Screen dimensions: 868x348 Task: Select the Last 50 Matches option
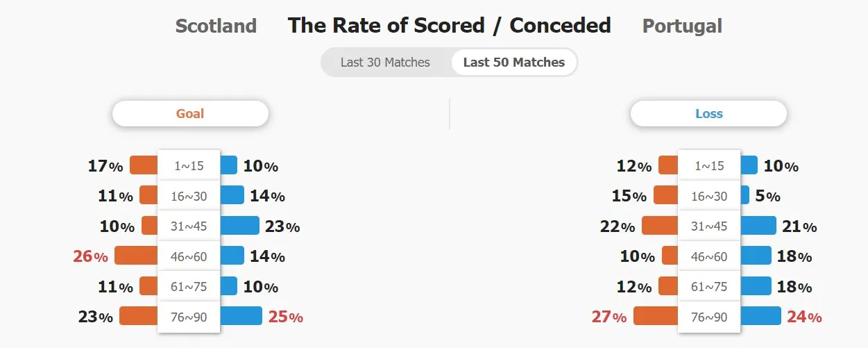[x=514, y=63]
